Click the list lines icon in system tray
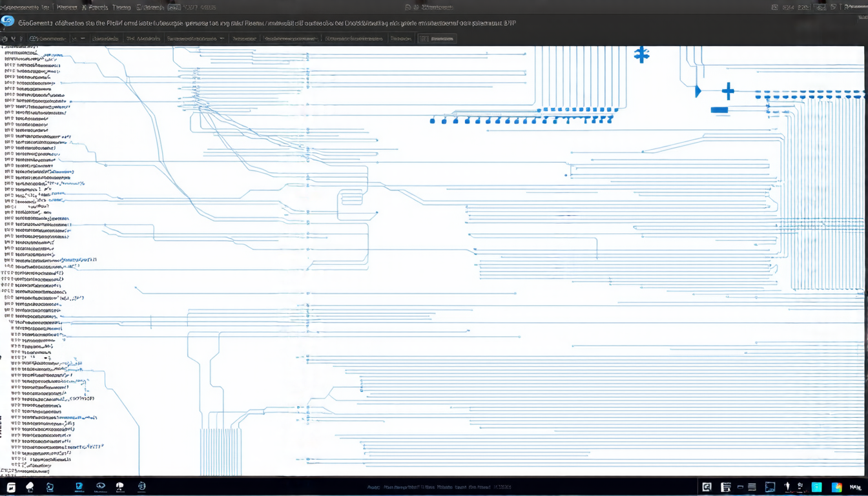868x496 pixels. coord(752,487)
